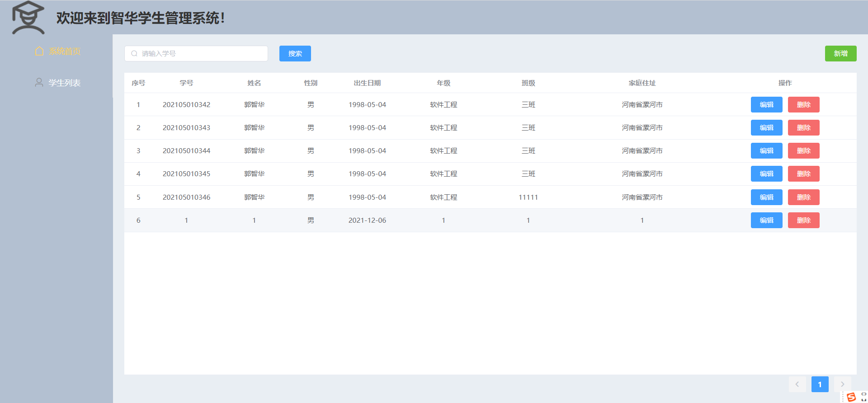Click the blue 搜索 button
Screen dimensions: 868x403
coord(295,53)
